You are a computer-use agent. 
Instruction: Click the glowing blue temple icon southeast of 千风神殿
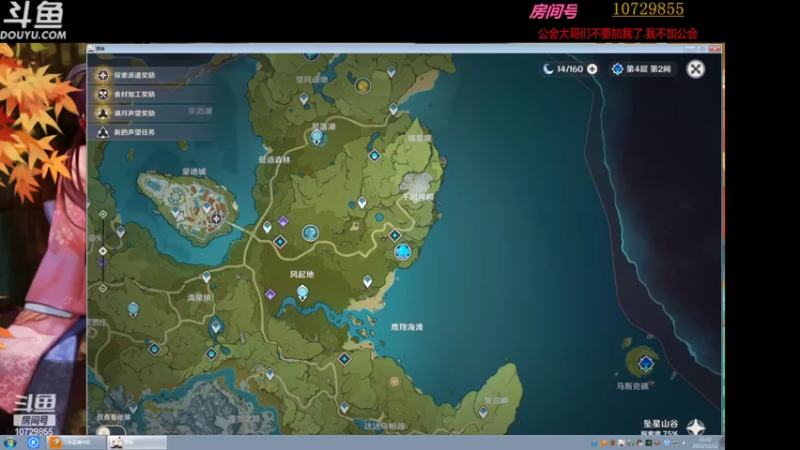point(403,252)
